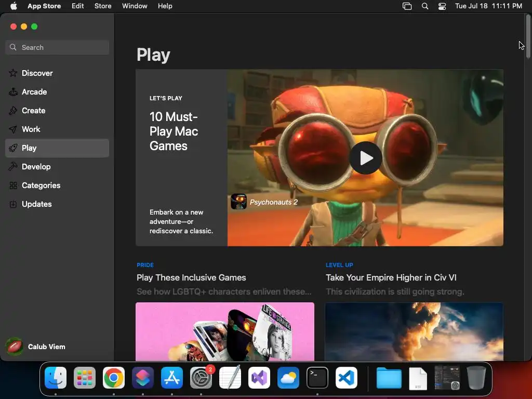532x399 pixels.
Task: Open the blue folder in Dock
Action: (x=389, y=378)
